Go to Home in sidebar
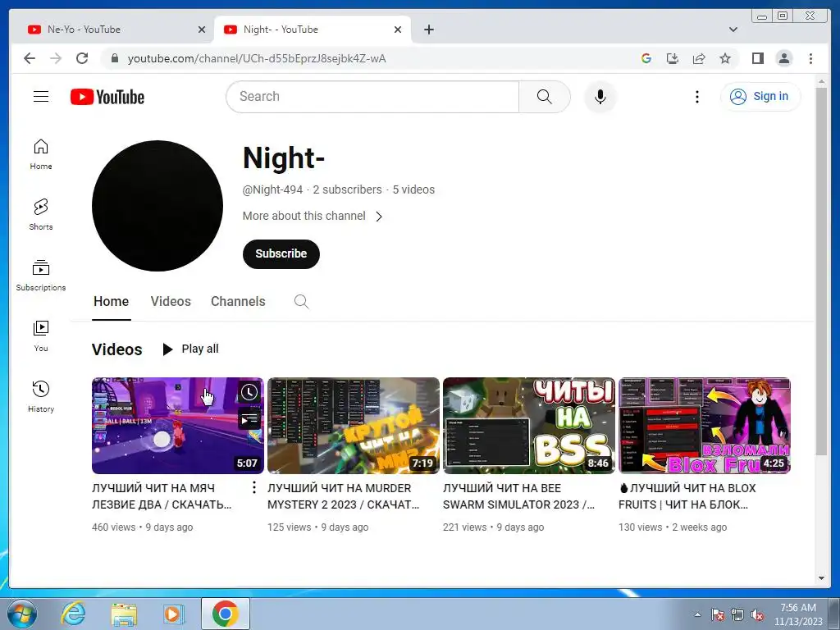The width and height of the screenshot is (840, 630). (41, 154)
